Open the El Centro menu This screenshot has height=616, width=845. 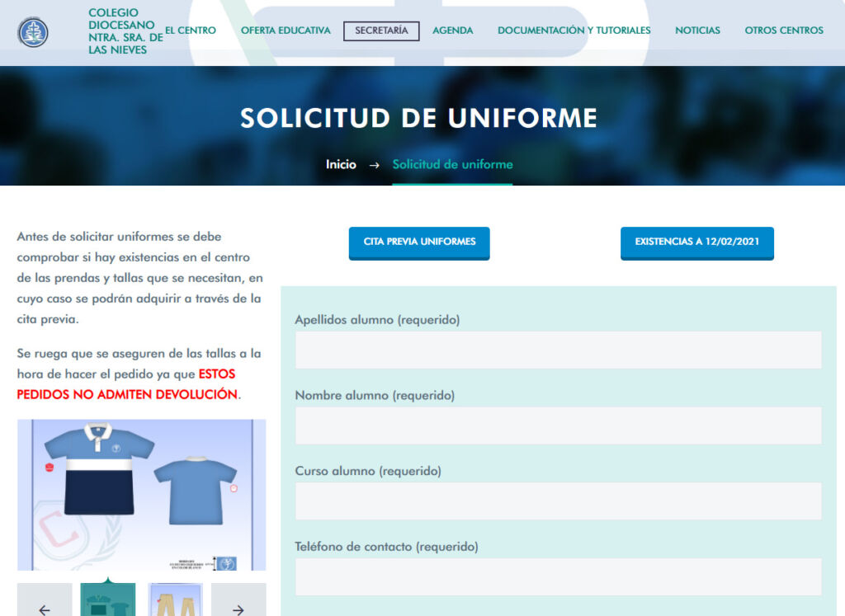coord(191,31)
